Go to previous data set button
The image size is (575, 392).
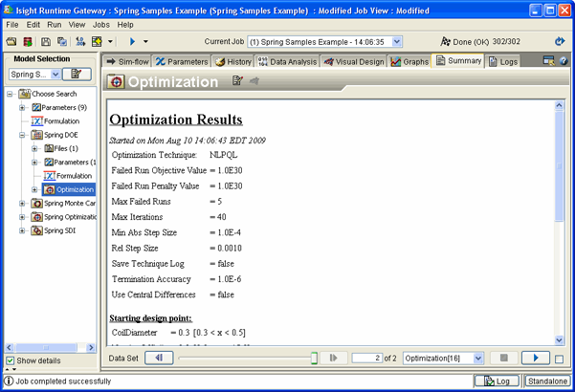point(159,358)
